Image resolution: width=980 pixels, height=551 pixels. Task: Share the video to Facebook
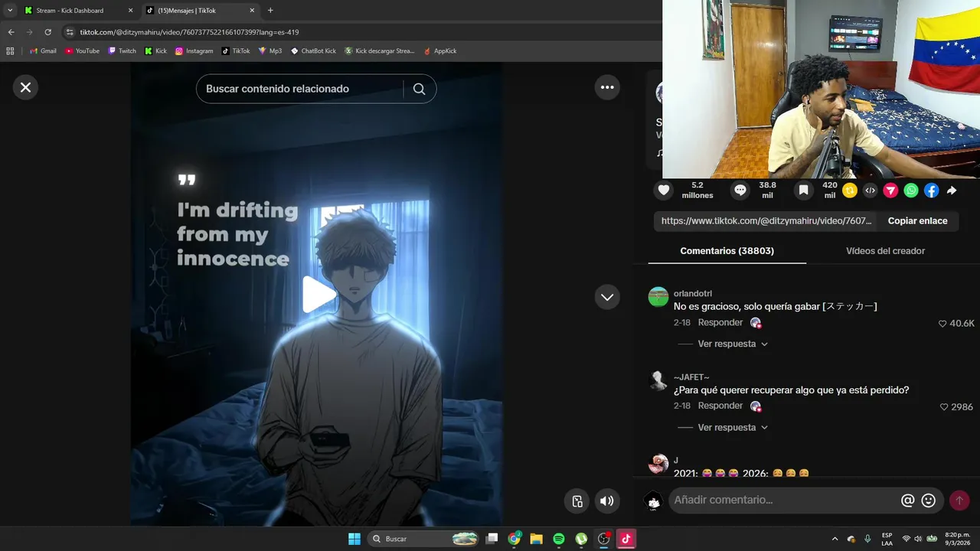[931, 191]
